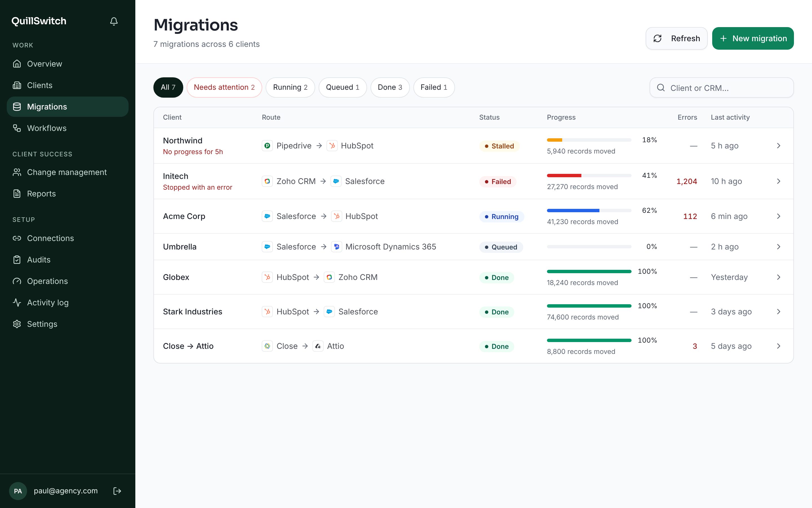Click the Zoho CRM icon in Initech row
Image resolution: width=812 pixels, height=508 pixels.
click(267, 181)
